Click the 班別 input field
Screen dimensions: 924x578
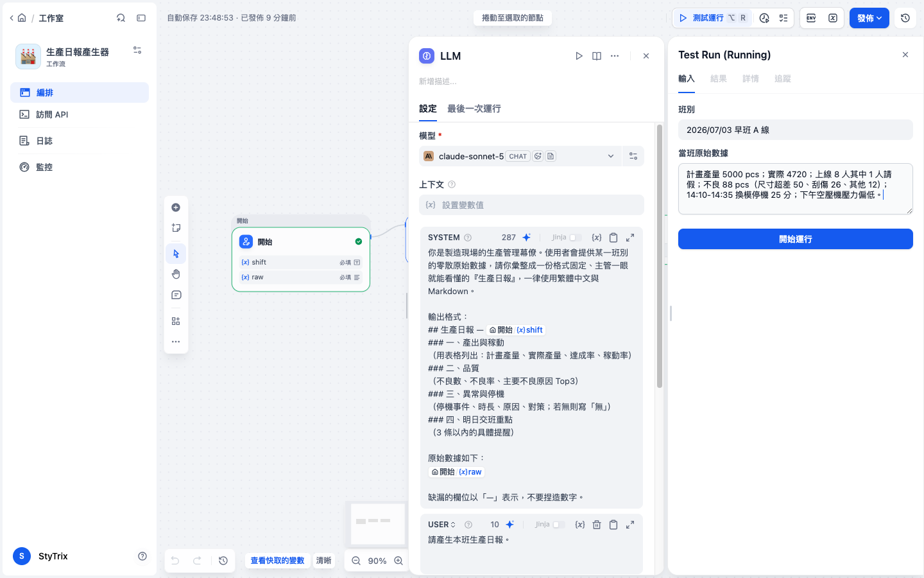(796, 130)
